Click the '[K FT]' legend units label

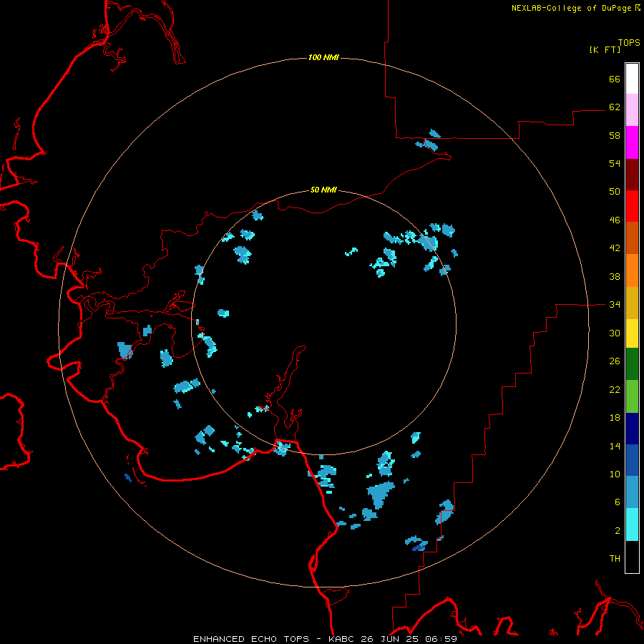(x=605, y=49)
